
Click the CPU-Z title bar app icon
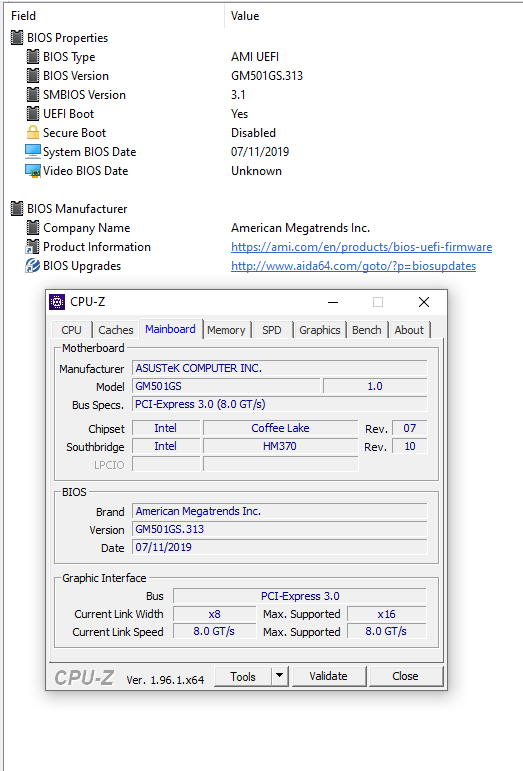pos(57,301)
